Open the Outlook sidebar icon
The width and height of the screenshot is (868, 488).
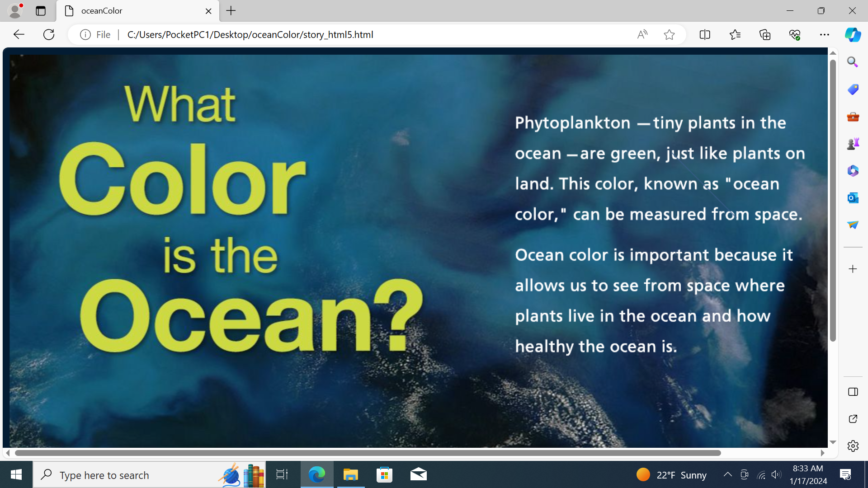tap(853, 198)
